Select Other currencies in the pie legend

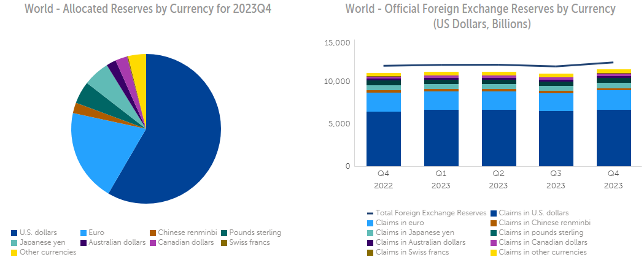47,252
